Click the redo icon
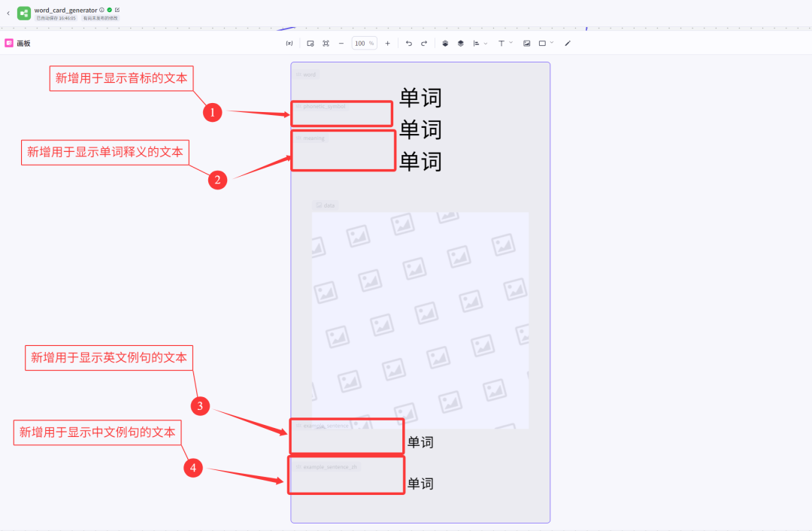Screen dimensions: 812x531 coord(424,43)
